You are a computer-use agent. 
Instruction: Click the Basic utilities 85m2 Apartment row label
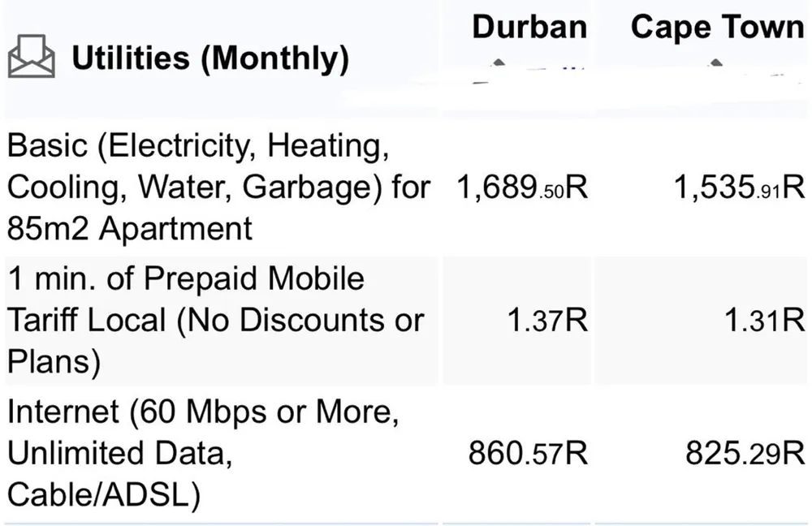click(218, 187)
